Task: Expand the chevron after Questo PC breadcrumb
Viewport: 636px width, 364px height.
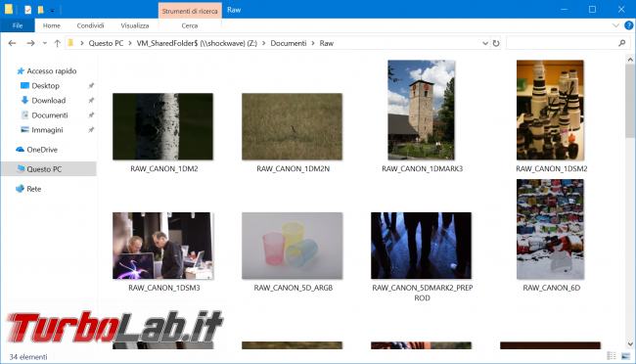Action: [130, 43]
